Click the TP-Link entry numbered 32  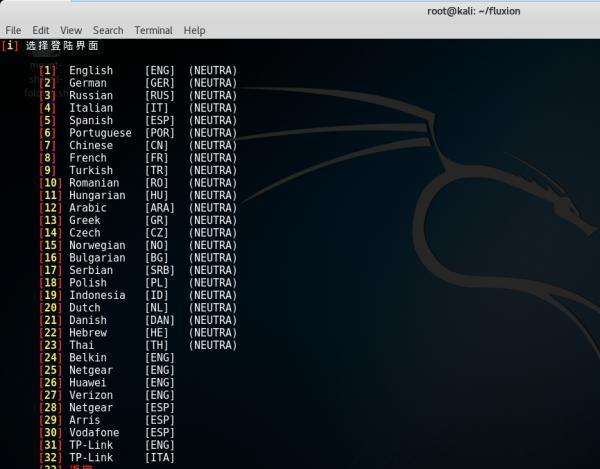pos(91,458)
